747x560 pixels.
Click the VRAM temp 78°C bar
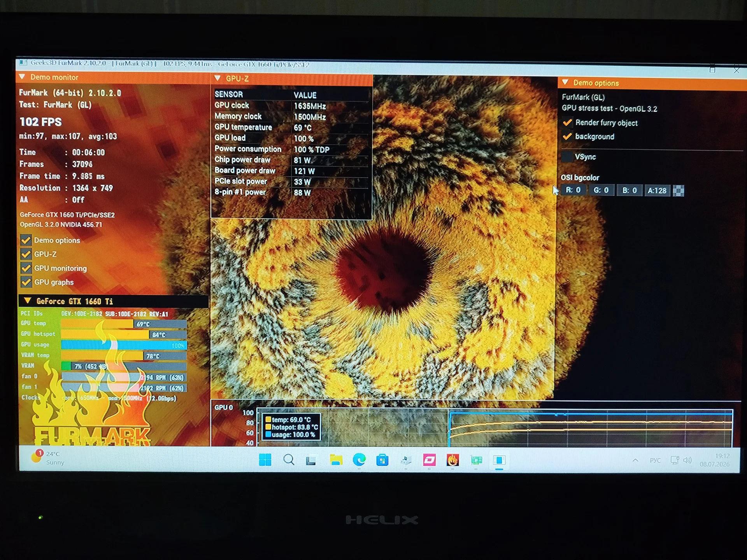124,356
